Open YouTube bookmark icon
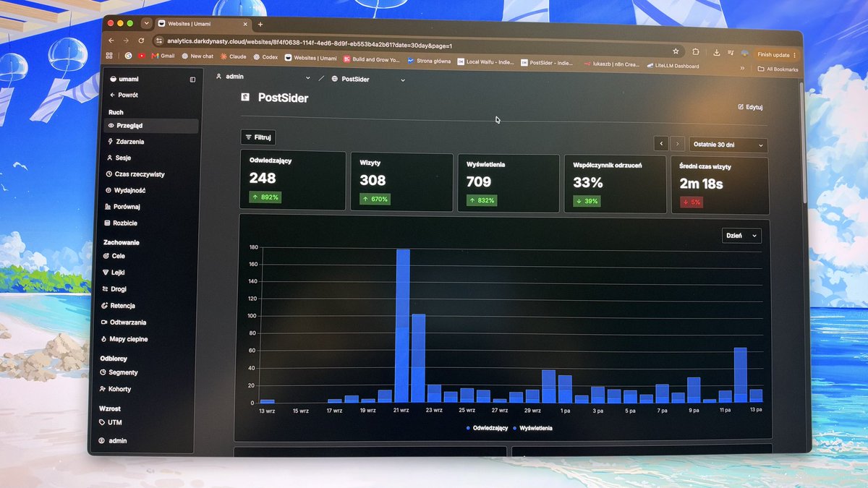This screenshot has width=868, height=488. click(x=142, y=56)
